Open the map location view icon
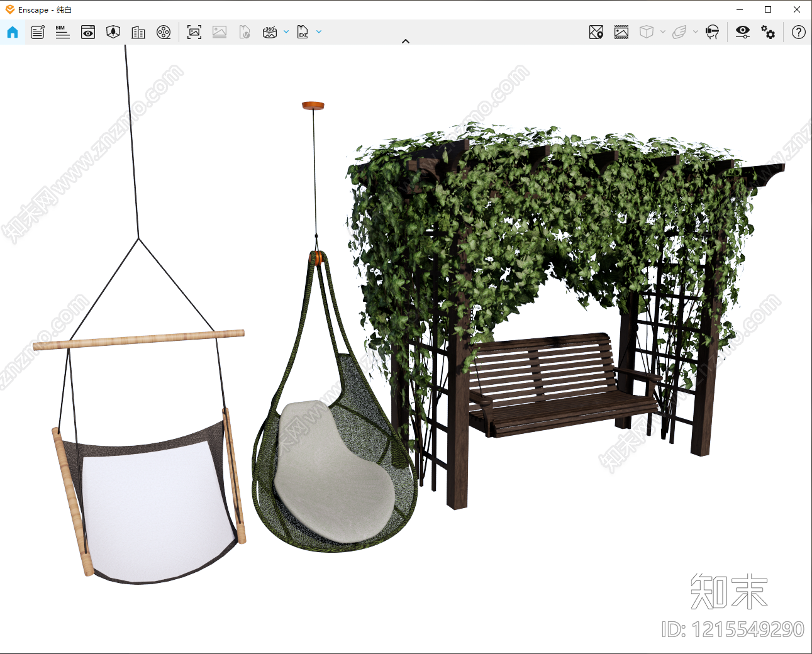This screenshot has height=654, width=812. (x=596, y=32)
